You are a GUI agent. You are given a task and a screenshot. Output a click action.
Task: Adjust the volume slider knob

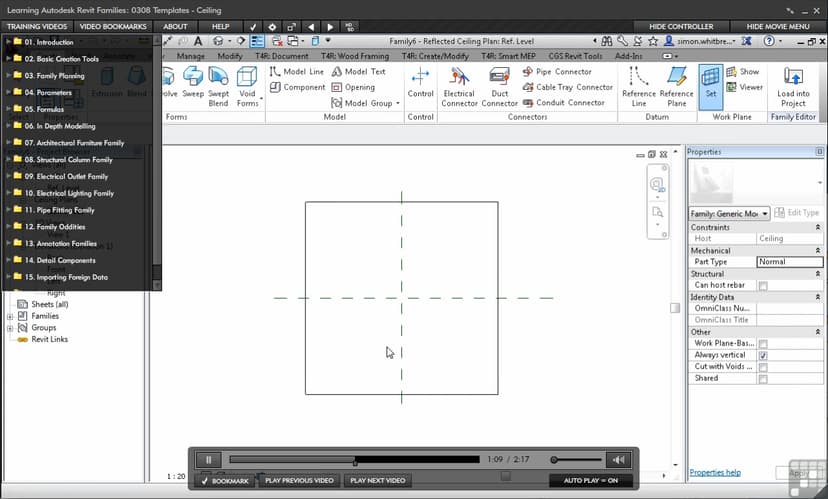pos(554,460)
